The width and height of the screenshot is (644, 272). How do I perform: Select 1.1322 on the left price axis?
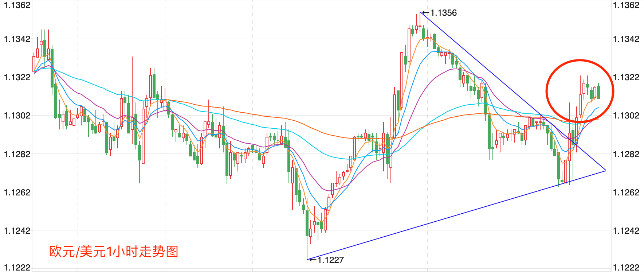pos(17,77)
